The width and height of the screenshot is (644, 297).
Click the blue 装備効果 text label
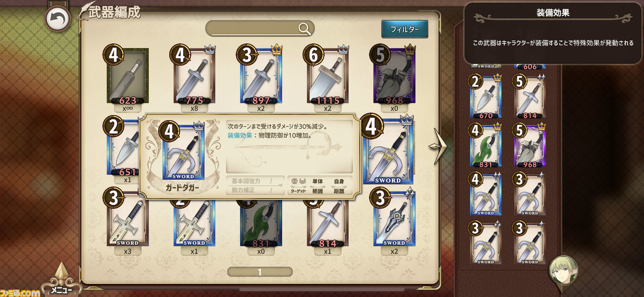click(240, 136)
